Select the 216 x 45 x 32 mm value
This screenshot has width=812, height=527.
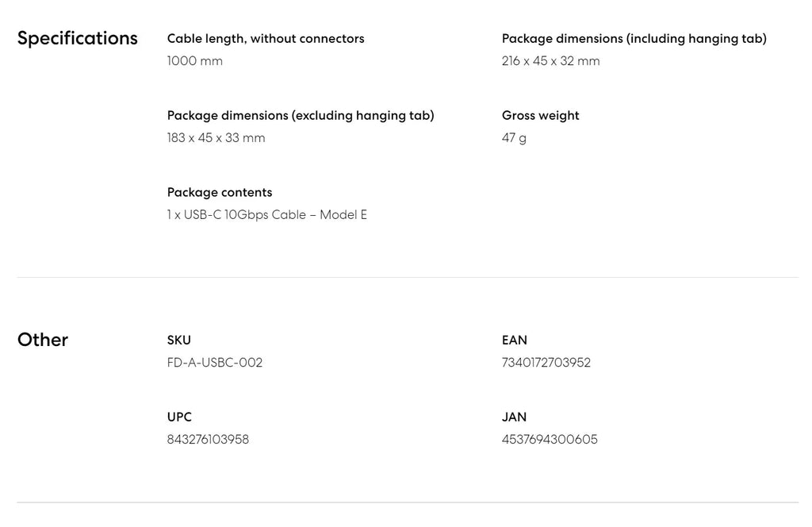click(550, 61)
